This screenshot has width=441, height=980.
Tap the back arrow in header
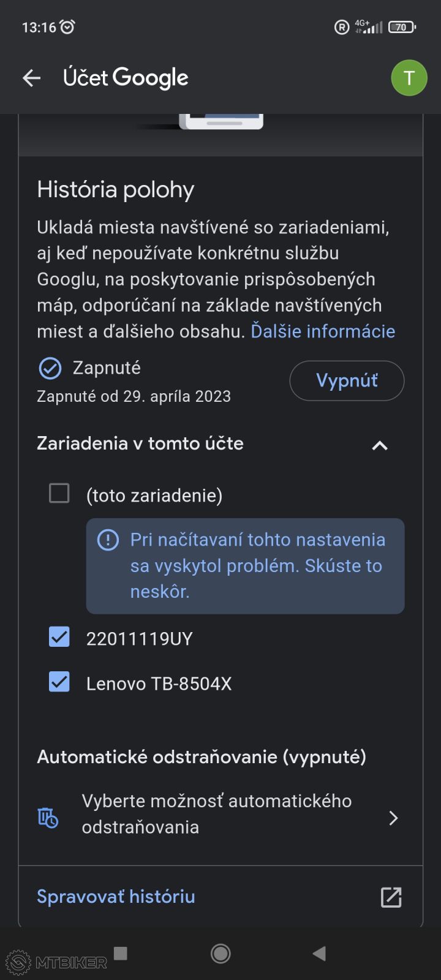click(x=31, y=78)
